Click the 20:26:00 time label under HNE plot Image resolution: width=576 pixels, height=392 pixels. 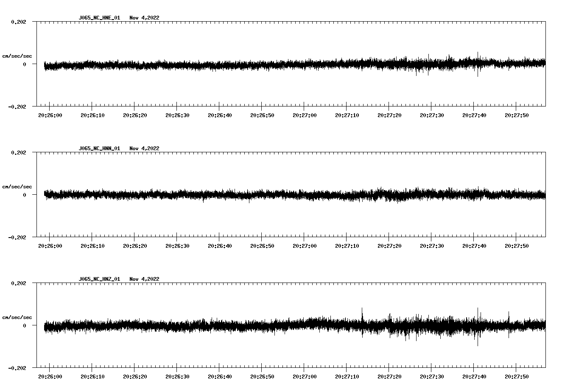(50, 115)
